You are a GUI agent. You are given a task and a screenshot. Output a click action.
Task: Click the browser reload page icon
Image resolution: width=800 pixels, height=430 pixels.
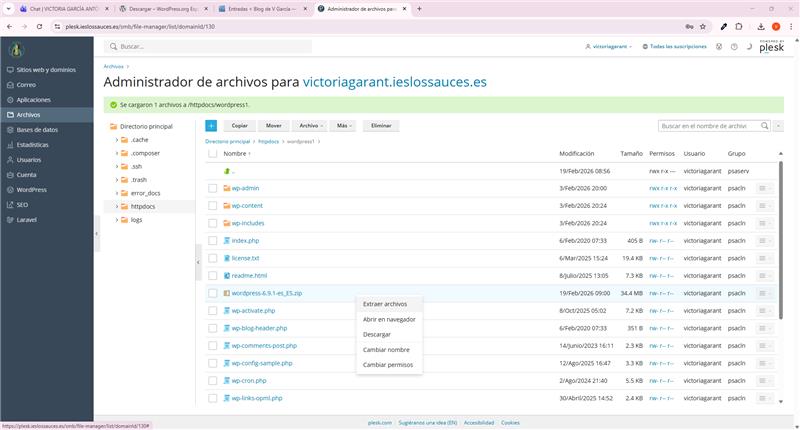click(39, 27)
